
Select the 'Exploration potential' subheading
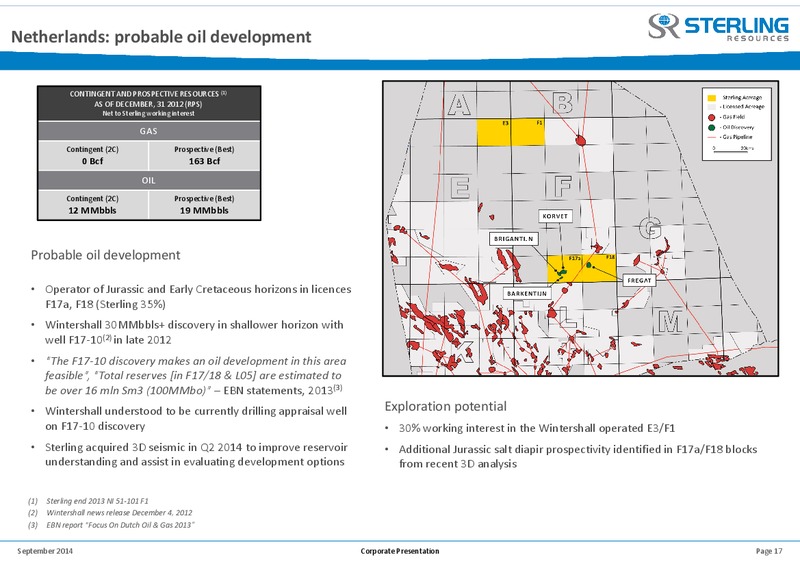tap(445, 407)
